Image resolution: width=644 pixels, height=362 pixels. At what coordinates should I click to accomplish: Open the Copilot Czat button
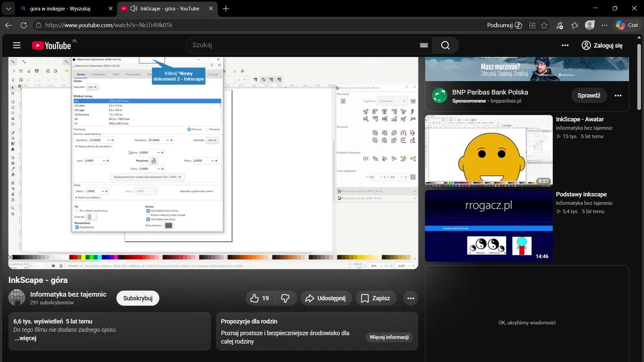(x=627, y=25)
